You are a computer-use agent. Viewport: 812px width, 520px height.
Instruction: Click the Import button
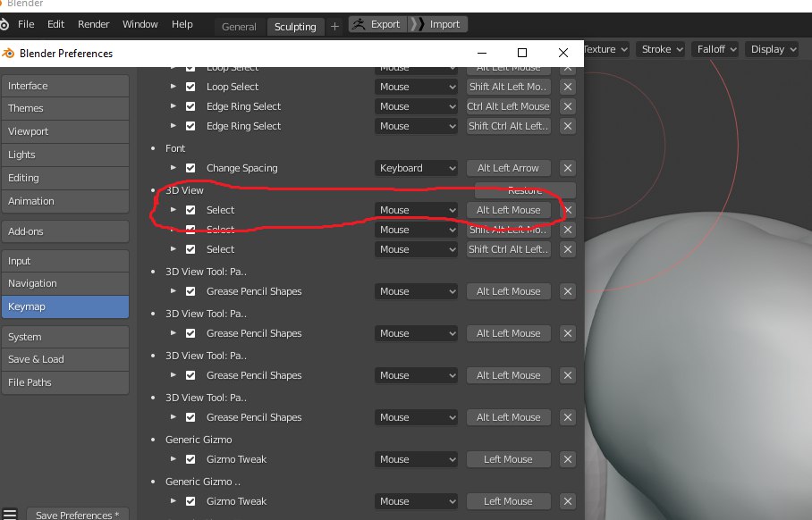(437, 24)
